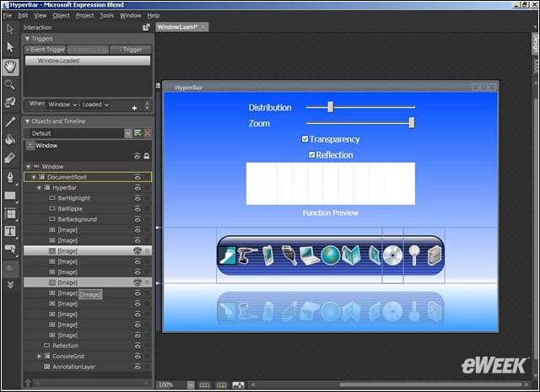Screen dimensions: 540x392
Task: Uncheck the Transparency checkbox
Action: click(x=305, y=139)
